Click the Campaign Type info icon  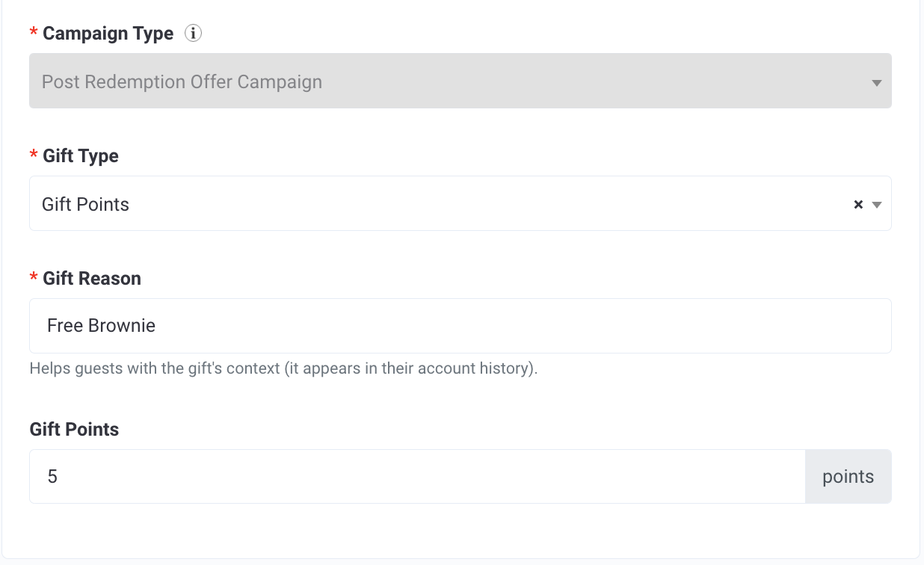[193, 34]
